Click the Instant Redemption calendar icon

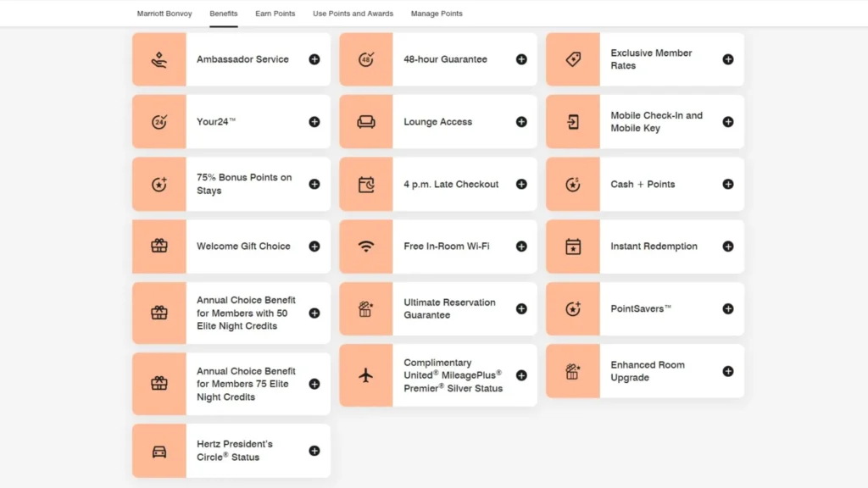(573, 247)
